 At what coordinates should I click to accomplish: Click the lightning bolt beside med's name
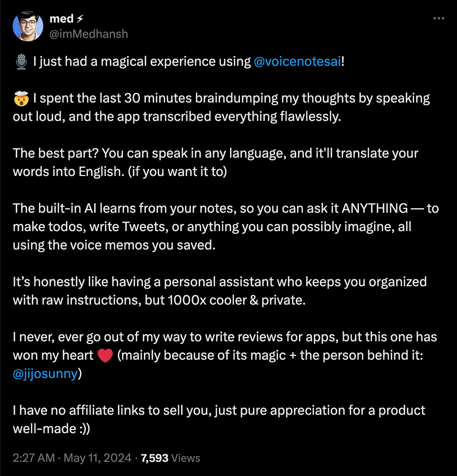point(80,18)
